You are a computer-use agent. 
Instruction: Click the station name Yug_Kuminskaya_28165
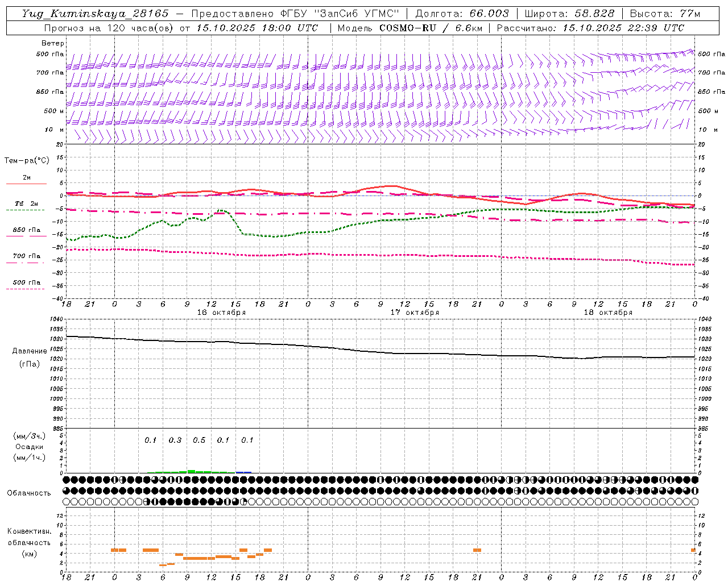point(95,14)
